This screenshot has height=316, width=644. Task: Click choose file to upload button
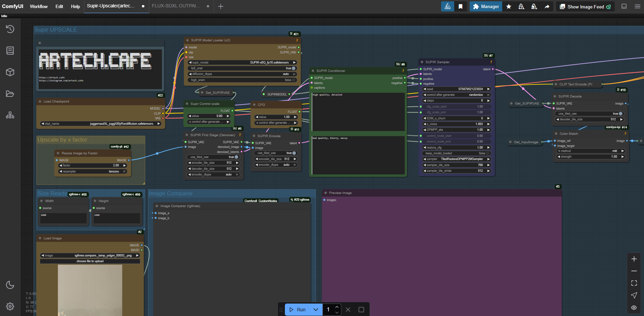(x=90, y=261)
